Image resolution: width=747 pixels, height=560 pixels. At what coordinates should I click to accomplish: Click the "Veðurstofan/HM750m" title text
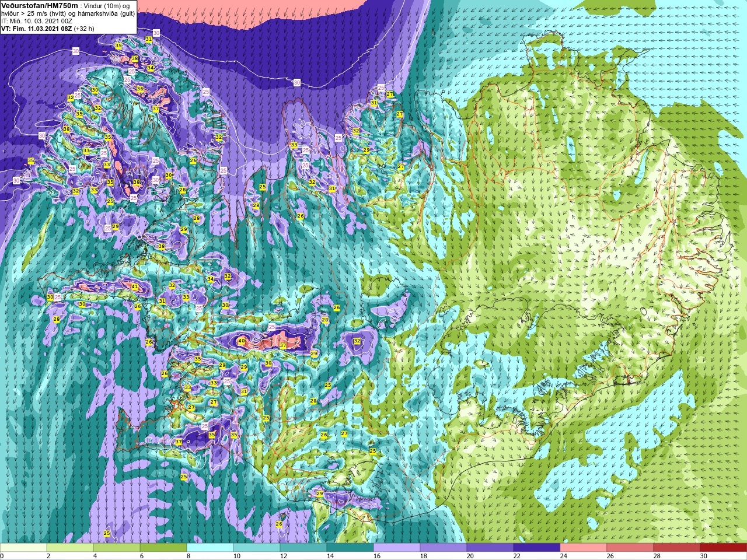(x=40, y=6)
